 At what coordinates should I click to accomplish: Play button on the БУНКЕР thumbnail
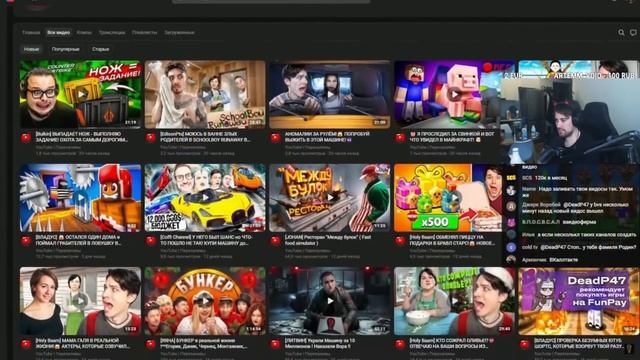coord(206,301)
